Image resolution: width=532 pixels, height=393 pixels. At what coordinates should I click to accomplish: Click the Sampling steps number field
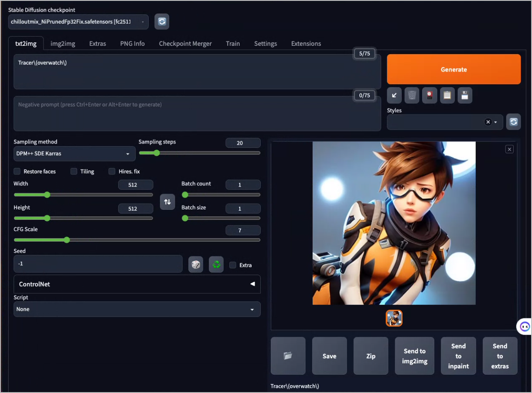243,143
